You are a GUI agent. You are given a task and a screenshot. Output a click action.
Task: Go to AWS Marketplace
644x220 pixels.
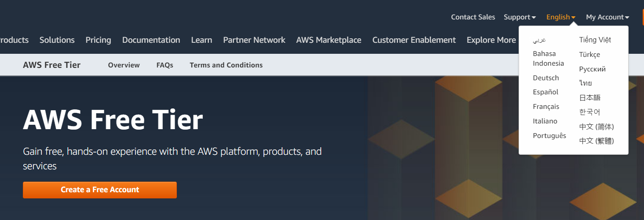329,40
